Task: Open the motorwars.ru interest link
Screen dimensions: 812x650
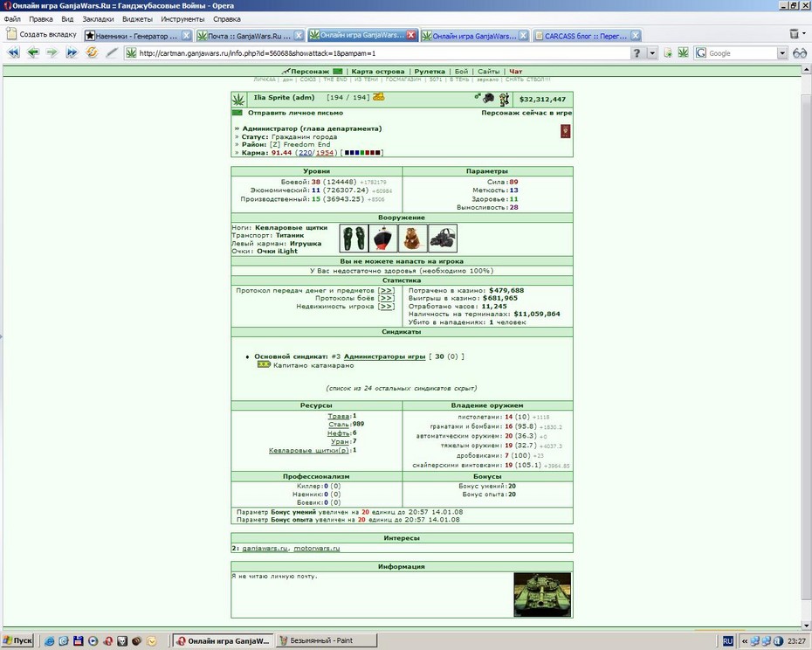Action: pos(317,548)
